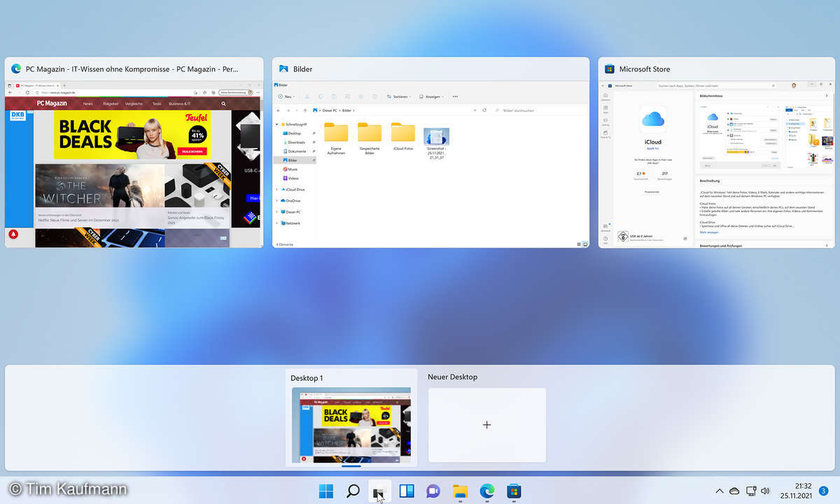Click Apple Inc. publisher link
Screen dimensions: 840x504
click(652, 148)
